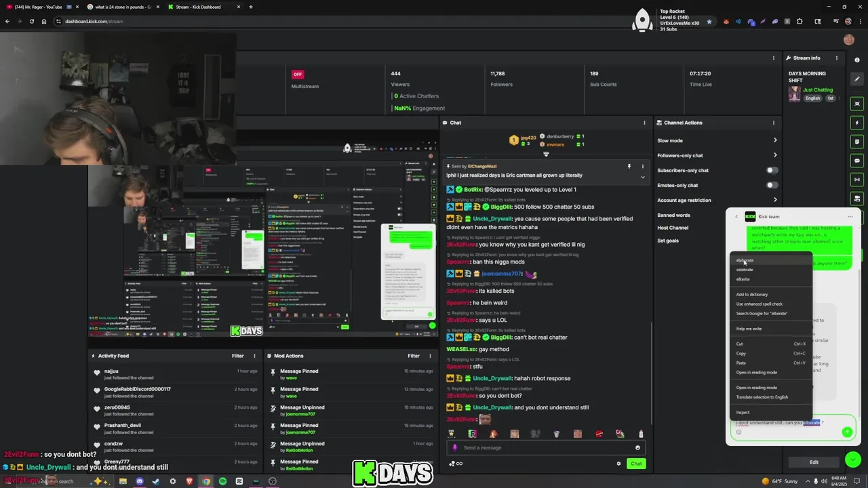Image resolution: width=868 pixels, height=488 pixels.
Task: Click 'Set goals' channel action
Action: [668, 241]
